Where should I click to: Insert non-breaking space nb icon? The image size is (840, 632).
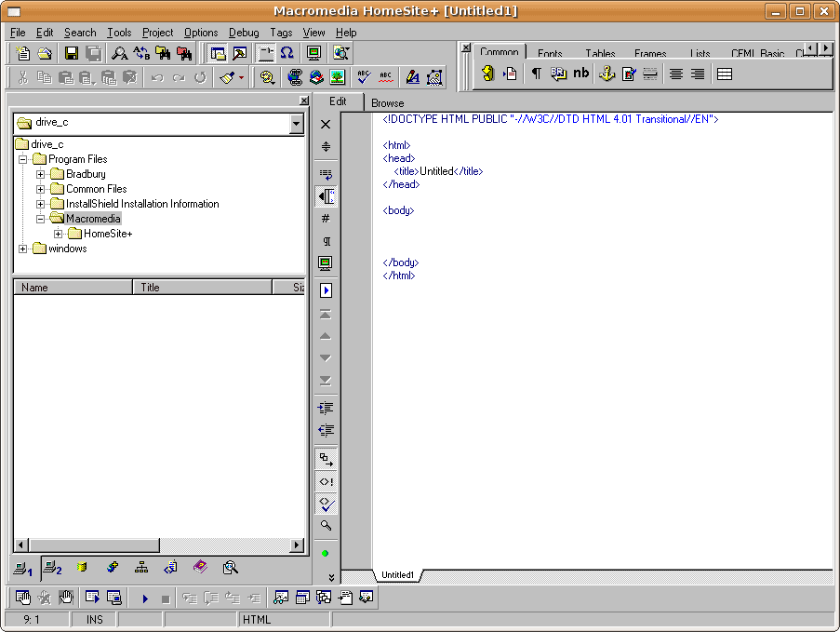click(580, 74)
